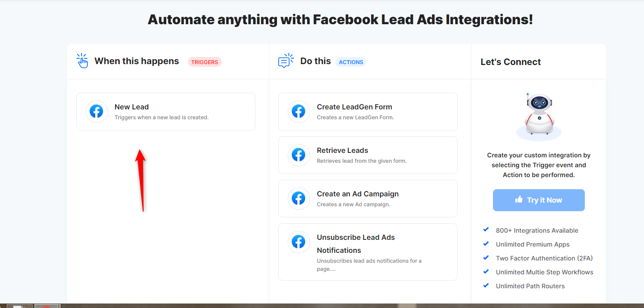Pick the Create an Ad Campaign action
Viewport: 644px width, 308px height.
click(x=368, y=199)
